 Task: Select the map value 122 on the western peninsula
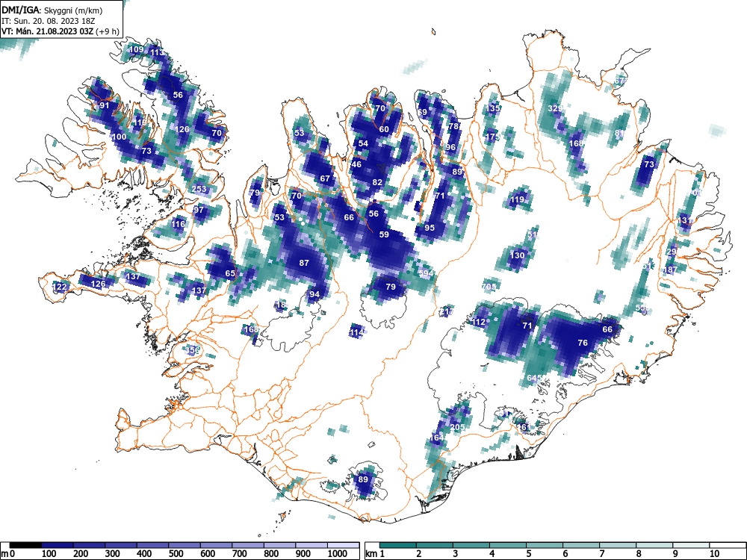[60, 287]
